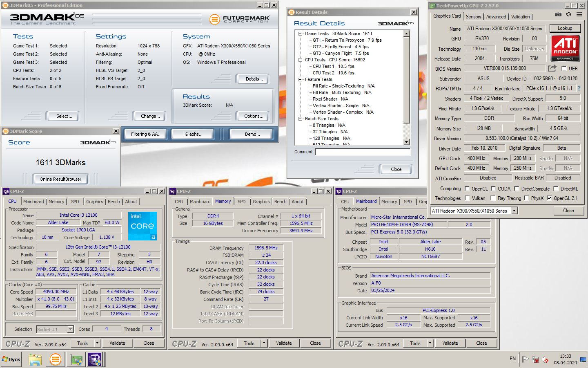The height and width of the screenshot is (368, 588).
Task: Click the Action Center flag tray icon
Action: [x=525, y=359]
